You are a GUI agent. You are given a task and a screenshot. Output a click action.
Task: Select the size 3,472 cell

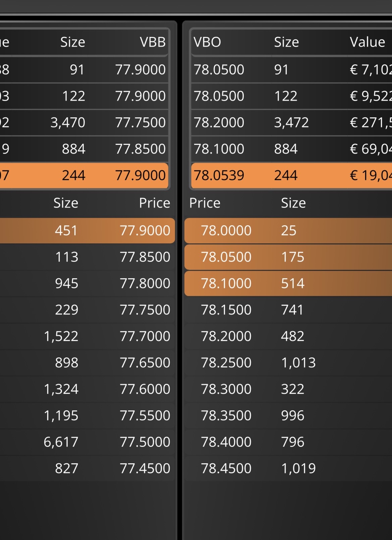291,123
